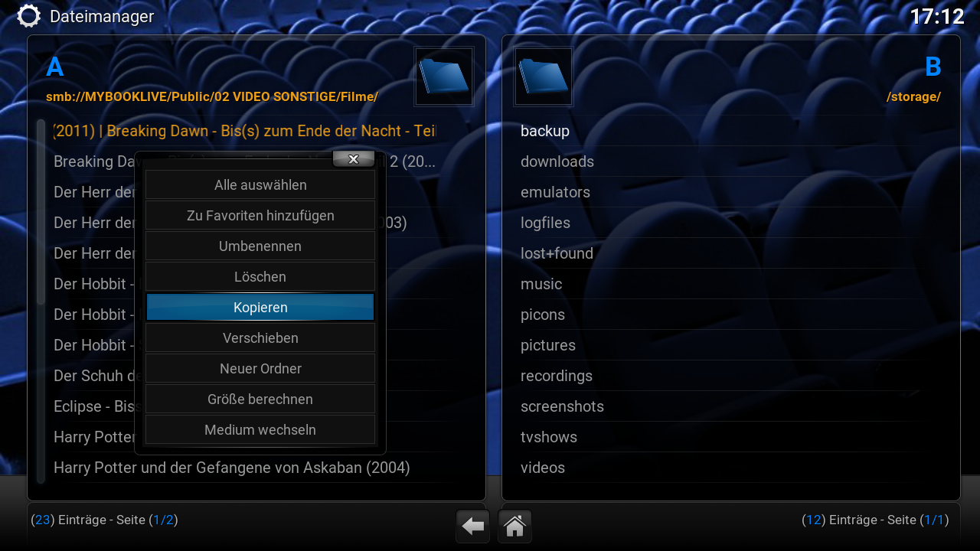Create folder via 'Neuer Ordner'
The height and width of the screenshot is (551, 980).
pos(260,369)
